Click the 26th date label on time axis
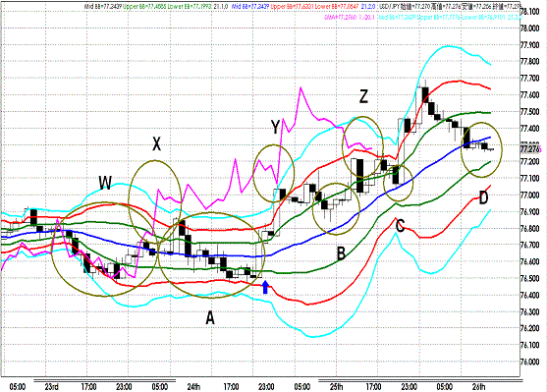547x392 pixels. pyautogui.click(x=478, y=387)
